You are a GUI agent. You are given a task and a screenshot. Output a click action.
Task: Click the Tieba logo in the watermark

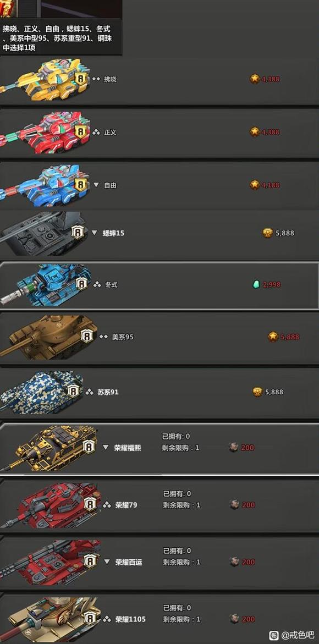click(x=273, y=635)
